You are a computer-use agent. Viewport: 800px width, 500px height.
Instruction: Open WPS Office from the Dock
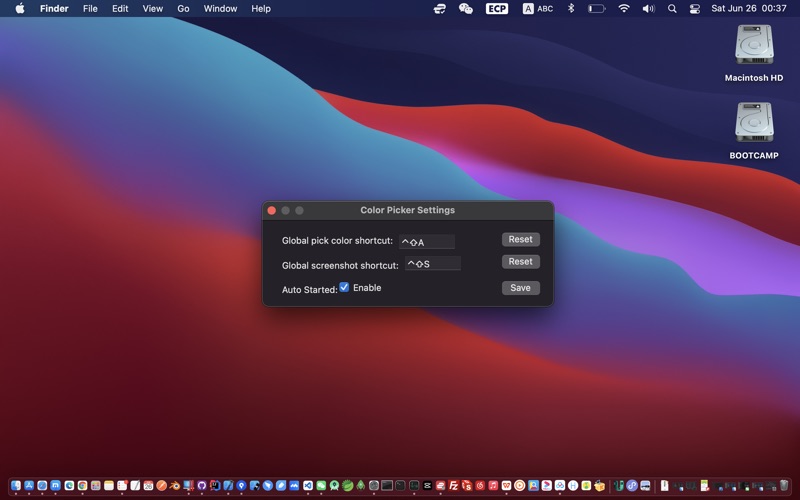click(x=506, y=485)
